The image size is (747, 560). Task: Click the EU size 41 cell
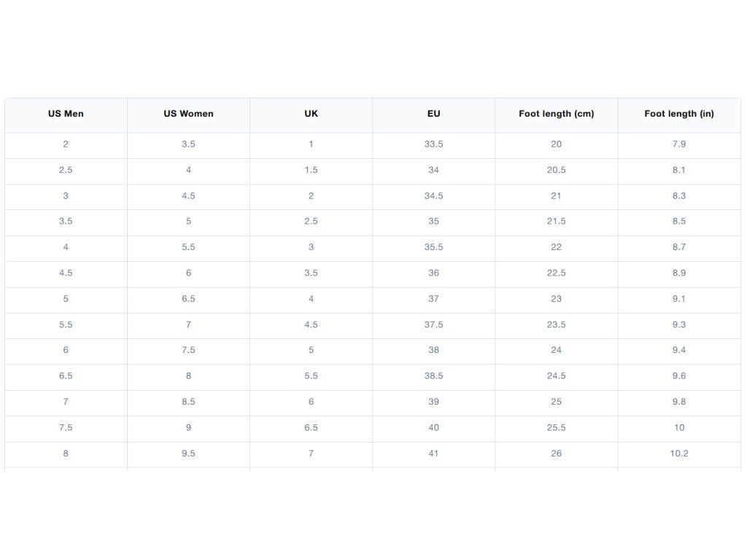[x=433, y=454]
